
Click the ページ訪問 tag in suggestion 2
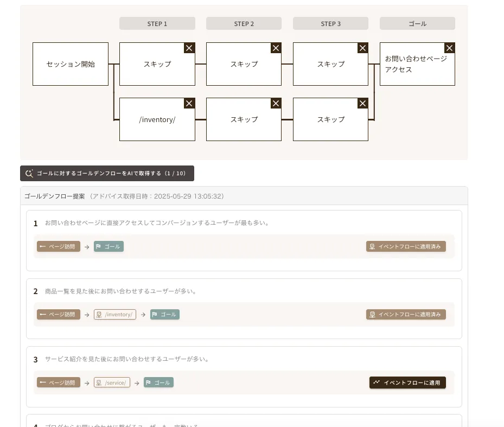point(59,315)
